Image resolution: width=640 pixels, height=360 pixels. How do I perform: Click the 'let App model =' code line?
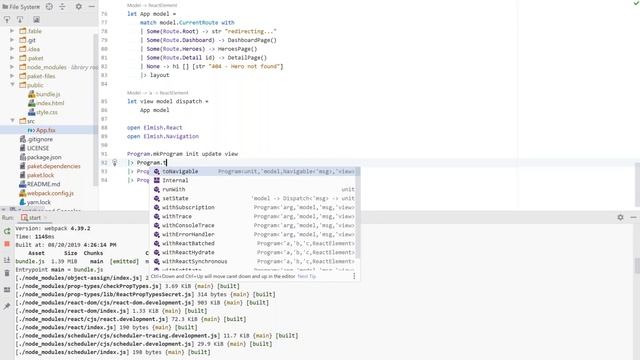tap(151, 14)
